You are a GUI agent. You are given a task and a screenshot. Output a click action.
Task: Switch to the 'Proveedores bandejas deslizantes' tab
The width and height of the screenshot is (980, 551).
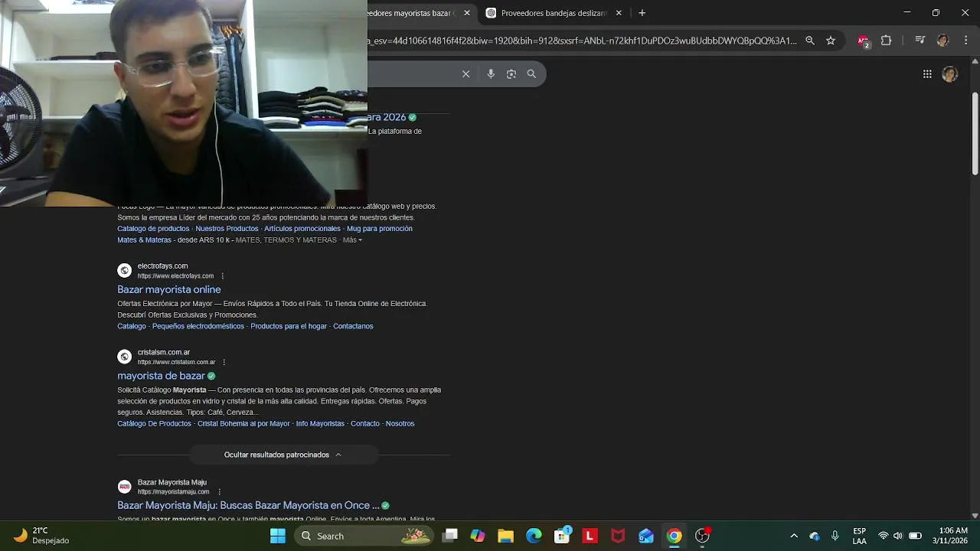click(x=554, y=13)
